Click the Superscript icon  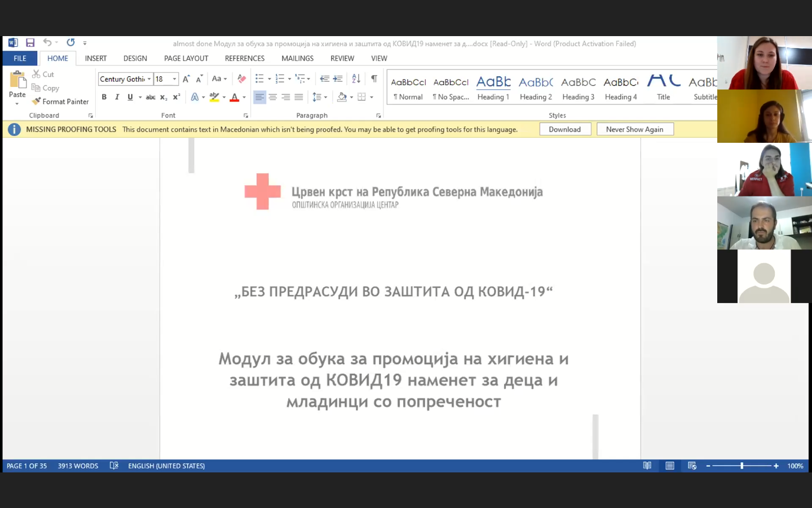pyautogui.click(x=176, y=97)
